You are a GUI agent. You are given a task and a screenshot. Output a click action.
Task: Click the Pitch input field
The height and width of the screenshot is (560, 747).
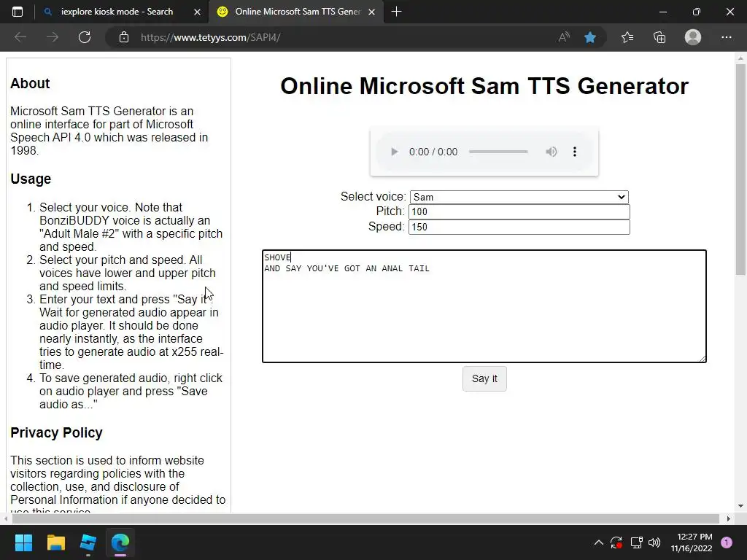click(519, 212)
